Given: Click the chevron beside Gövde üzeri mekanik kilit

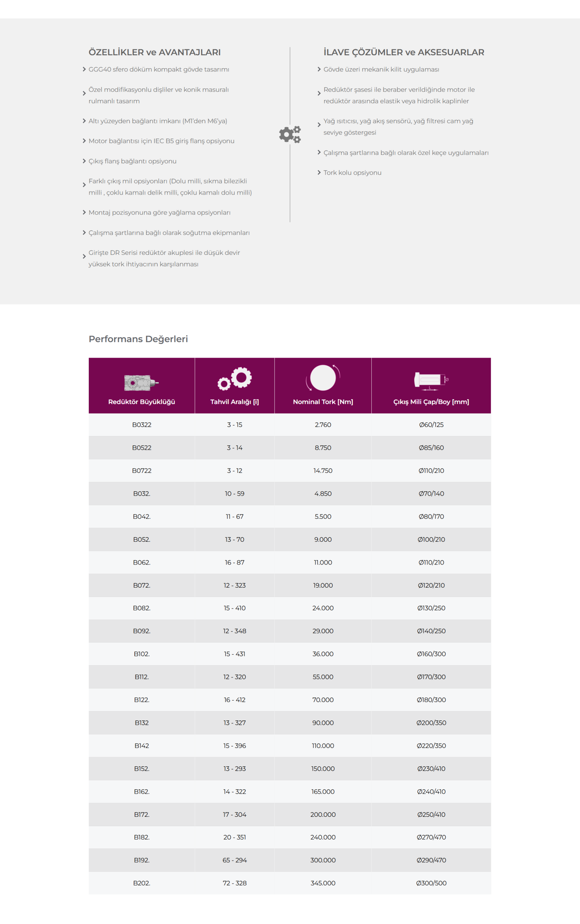Looking at the screenshot, I should click(319, 69).
